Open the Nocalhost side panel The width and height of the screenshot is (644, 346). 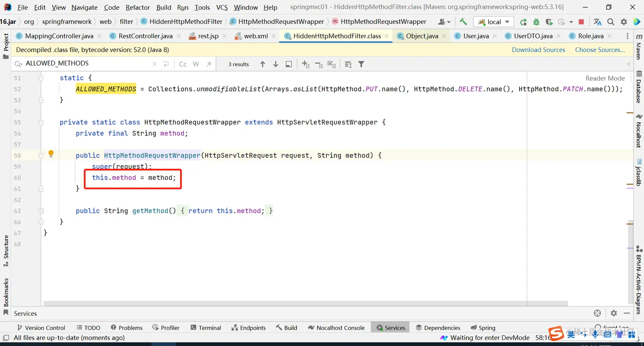click(x=638, y=131)
